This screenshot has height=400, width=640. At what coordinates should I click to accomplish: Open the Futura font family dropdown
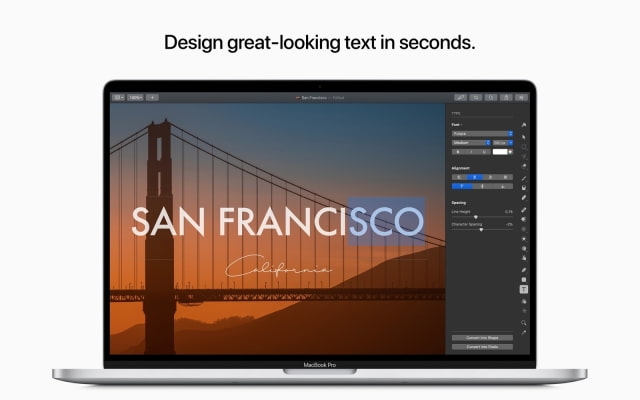tap(482, 133)
